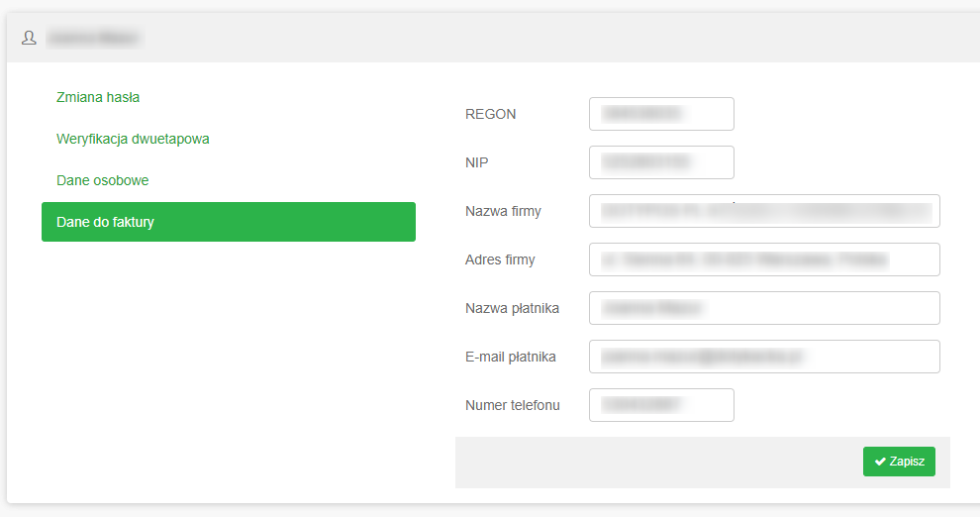Click the Nazwa firmy text field

pyautogui.click(x=764, y=211)
